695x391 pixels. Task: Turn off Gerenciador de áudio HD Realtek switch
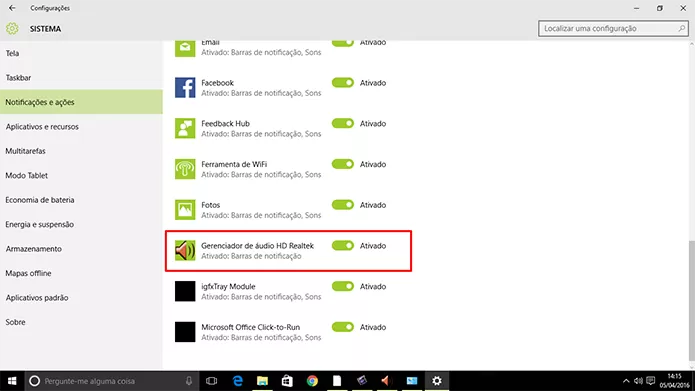(x=343, y=246)
